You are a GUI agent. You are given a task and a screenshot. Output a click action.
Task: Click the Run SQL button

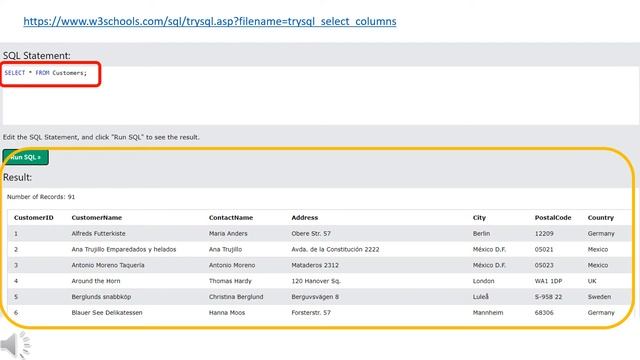26,157
